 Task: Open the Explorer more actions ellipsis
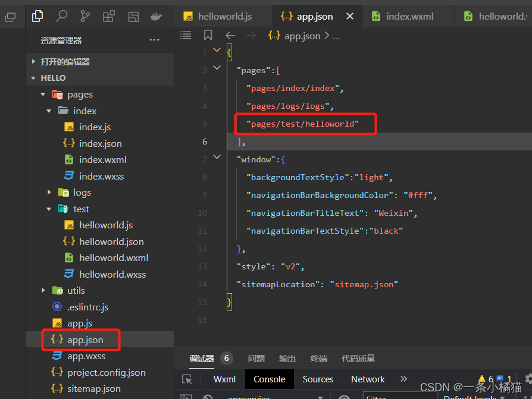tap(154, 40)
